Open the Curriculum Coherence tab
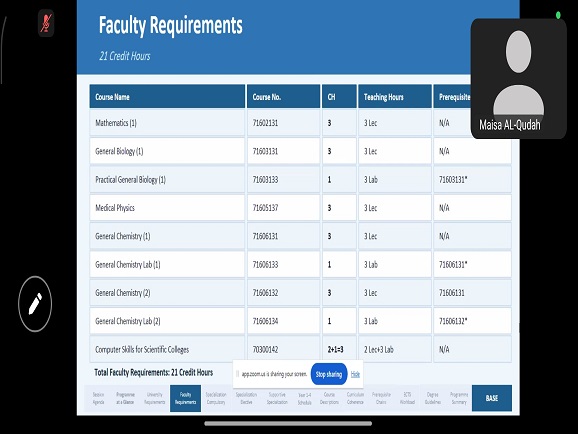This screenshot has width=578, height=434. click(x=355, y=398)
